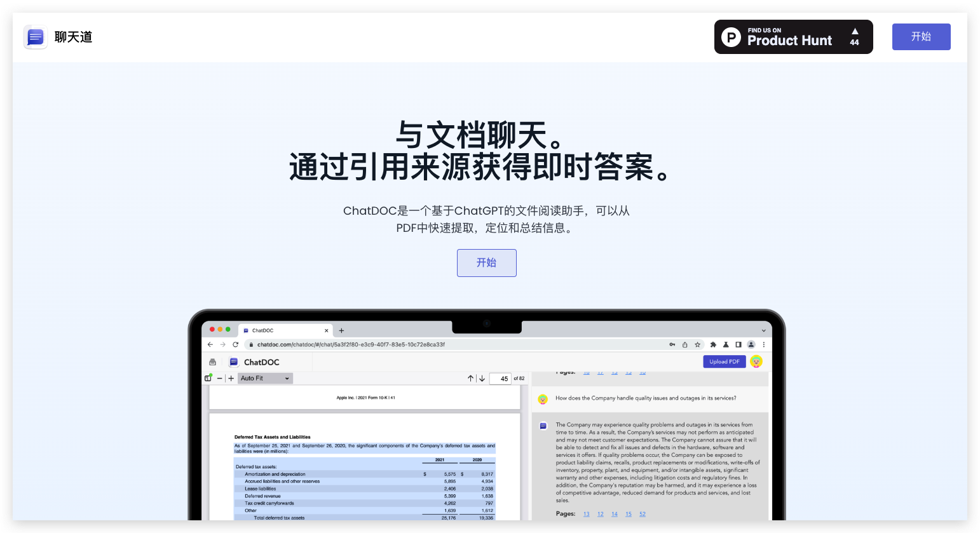Viewport: 980px width, 533px height.
Task: Zoom in the PDF with plus icon
Action: pyautogui.click(x=231, y=378)
